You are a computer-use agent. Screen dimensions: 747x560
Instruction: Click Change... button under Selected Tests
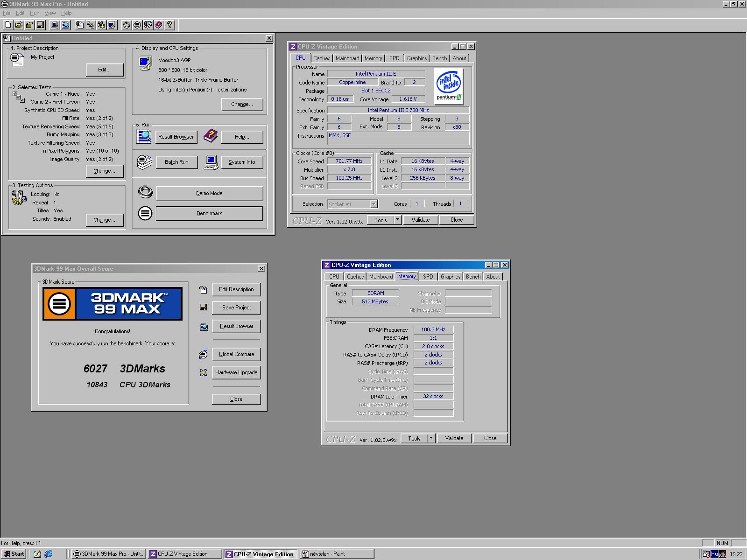tap(105, 171)
